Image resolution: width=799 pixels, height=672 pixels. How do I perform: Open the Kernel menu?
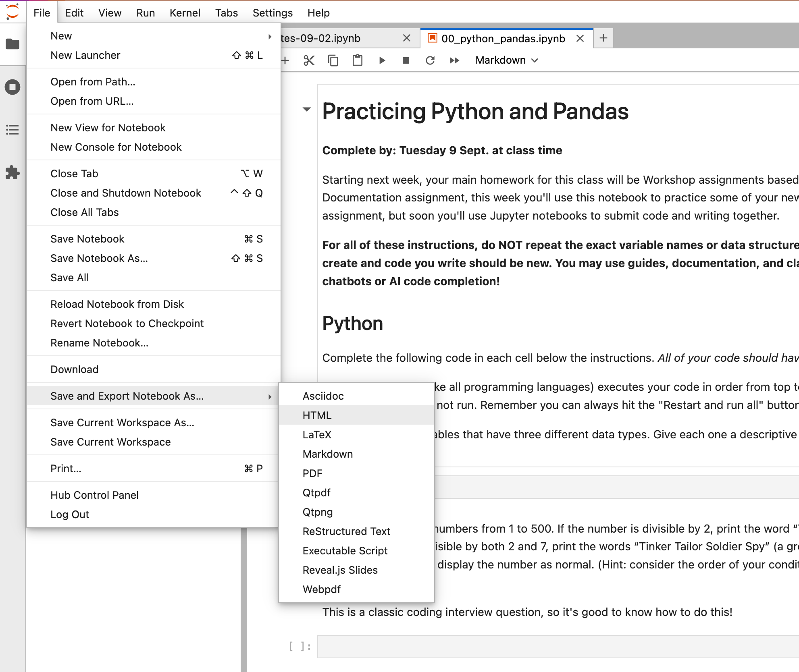coord(185,13)
